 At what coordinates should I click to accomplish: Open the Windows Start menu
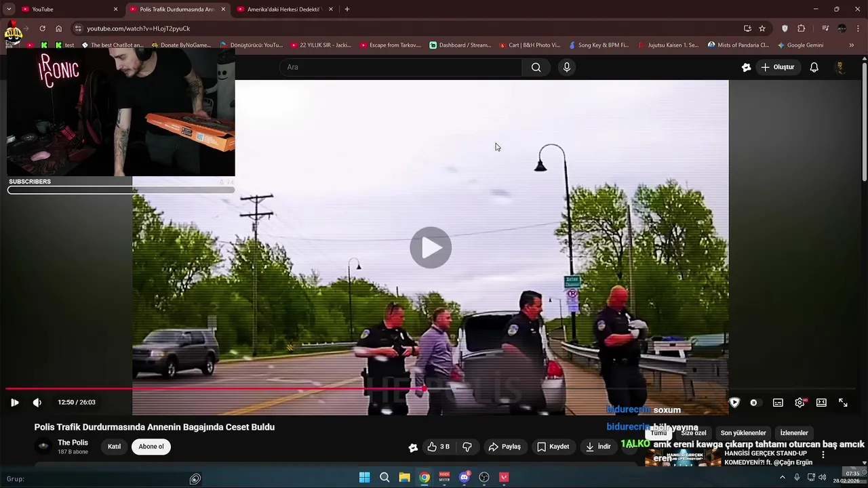pyautogui.click(x=364, y=477)
